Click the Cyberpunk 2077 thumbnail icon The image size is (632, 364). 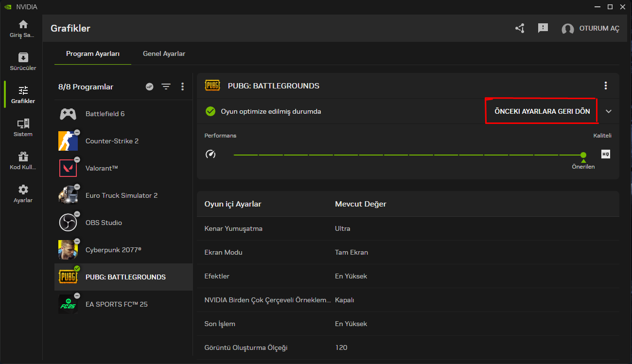click(68, 250)
